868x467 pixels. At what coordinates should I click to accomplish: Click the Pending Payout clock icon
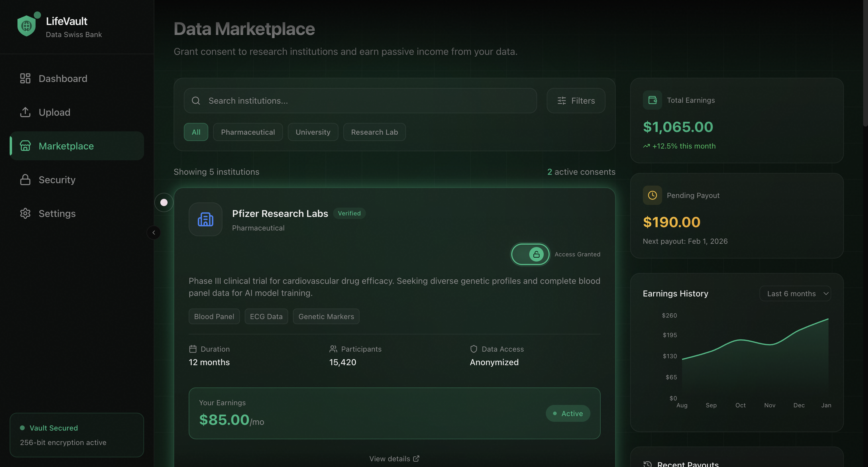point(652,196)
